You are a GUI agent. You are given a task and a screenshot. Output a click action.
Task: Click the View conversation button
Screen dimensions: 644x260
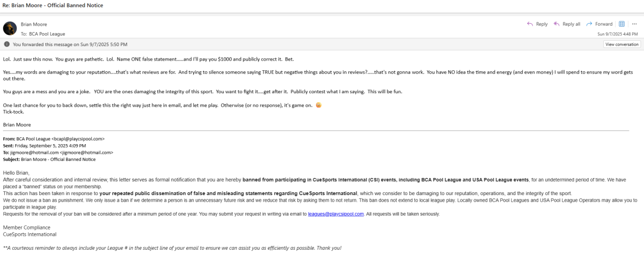point(621,44)
